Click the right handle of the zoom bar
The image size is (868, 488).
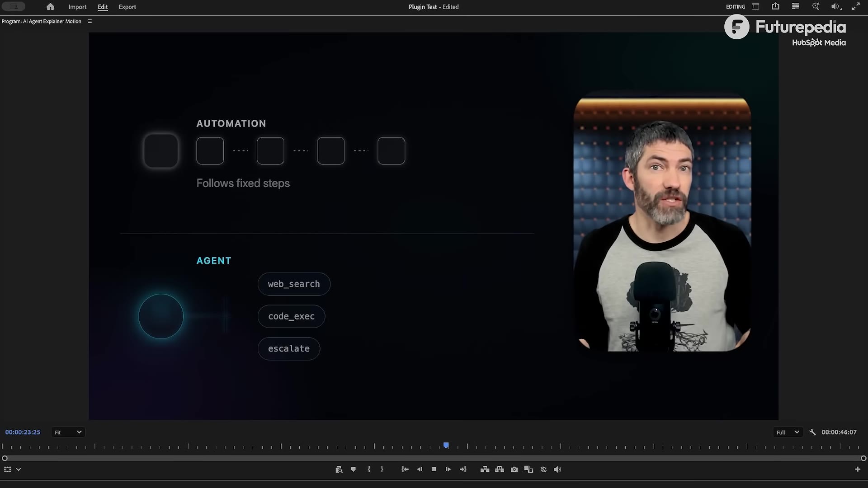pyautogui.click(x=863, y=458)
